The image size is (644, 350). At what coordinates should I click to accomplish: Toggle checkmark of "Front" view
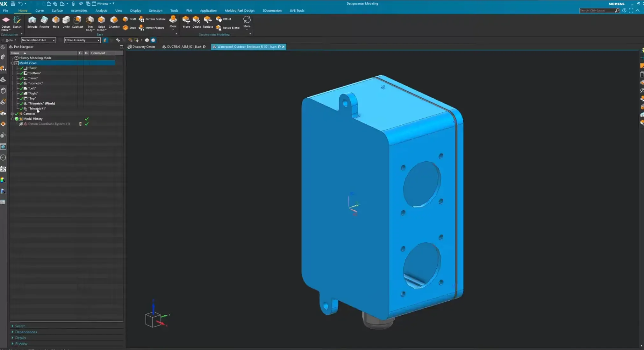tap(22, 78)
